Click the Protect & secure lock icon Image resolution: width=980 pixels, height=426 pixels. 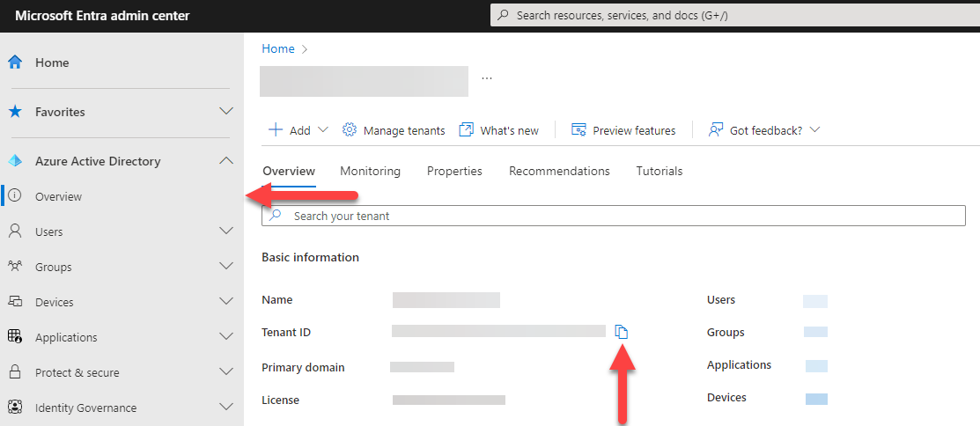pyautogui.click(x=15, y=372)
